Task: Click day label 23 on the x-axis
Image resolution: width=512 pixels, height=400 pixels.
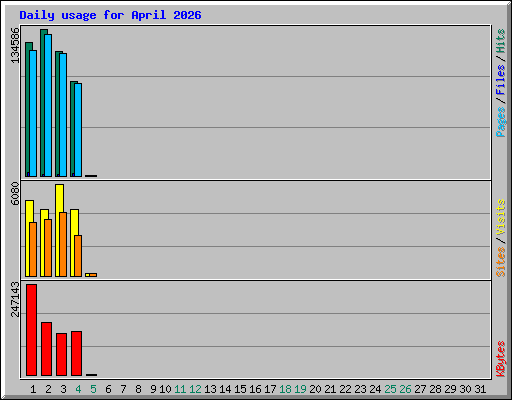Action: (360, 389)
